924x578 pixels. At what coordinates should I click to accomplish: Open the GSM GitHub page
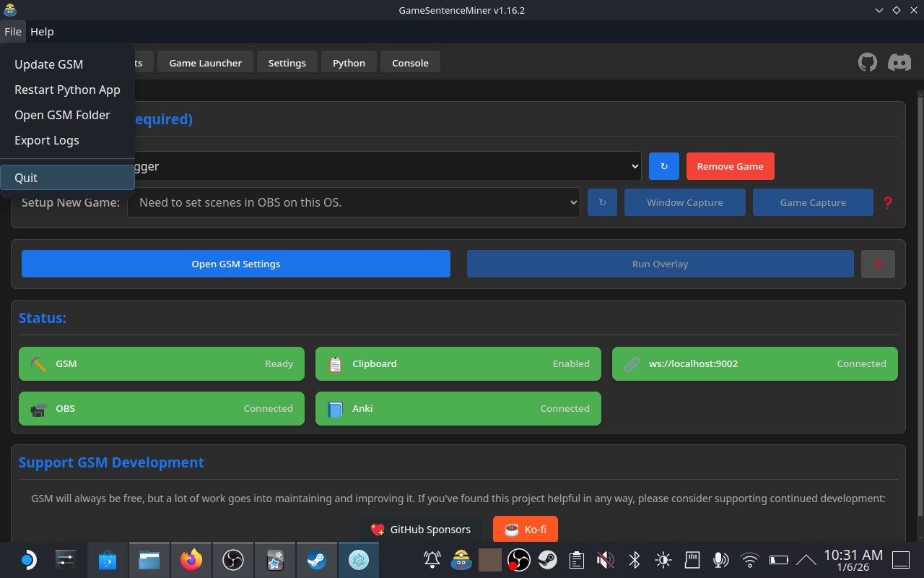click(x=867, y=62)
